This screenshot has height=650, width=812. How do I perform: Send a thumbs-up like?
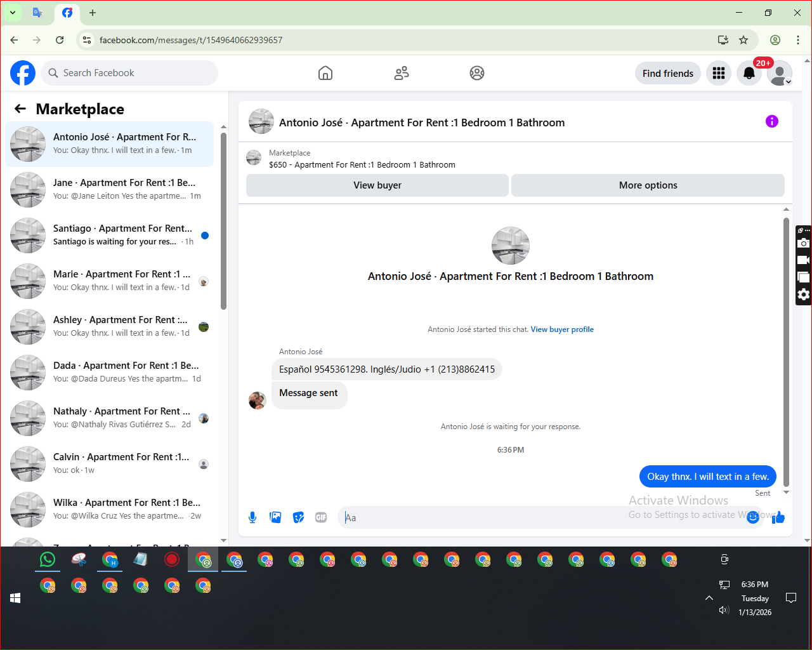pyautogui.click(x=778, y=517)
